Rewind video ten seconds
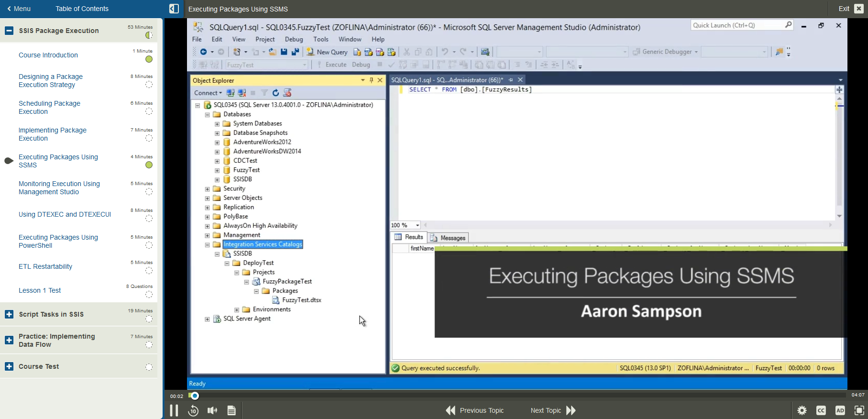Image resolution: width=868 pixels, height=419 pixels. [193, 410]
